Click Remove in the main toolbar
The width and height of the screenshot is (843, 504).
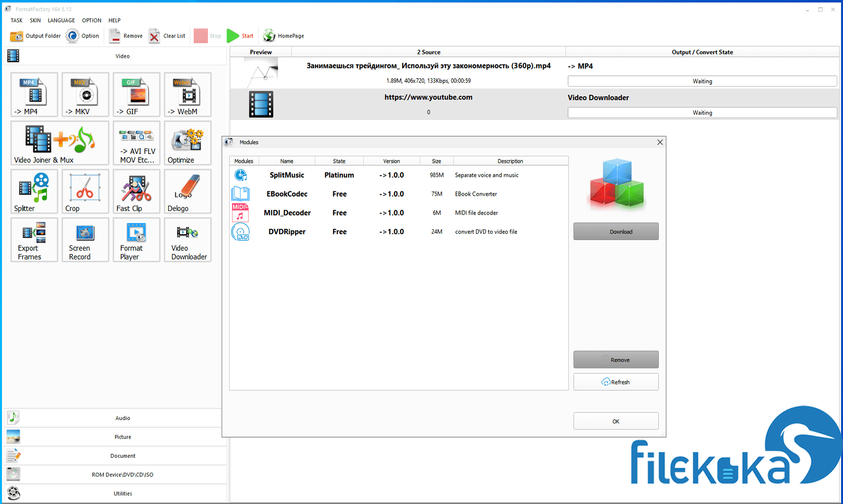(x=126, y=36)
